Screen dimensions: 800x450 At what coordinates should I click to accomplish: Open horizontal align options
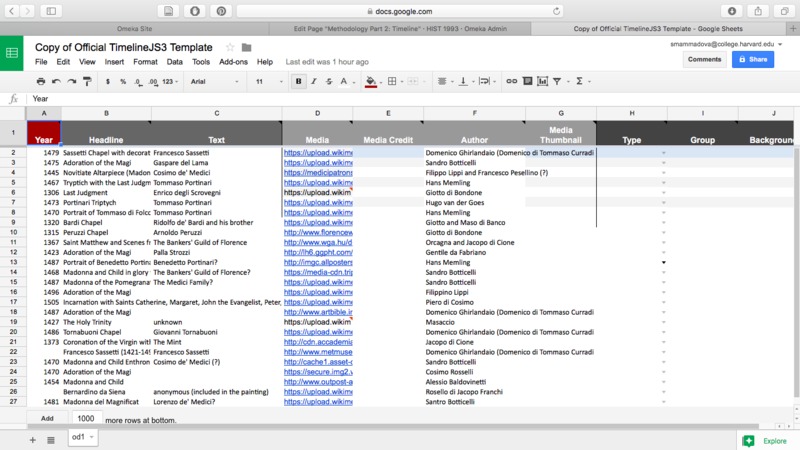tap(442, 81)
